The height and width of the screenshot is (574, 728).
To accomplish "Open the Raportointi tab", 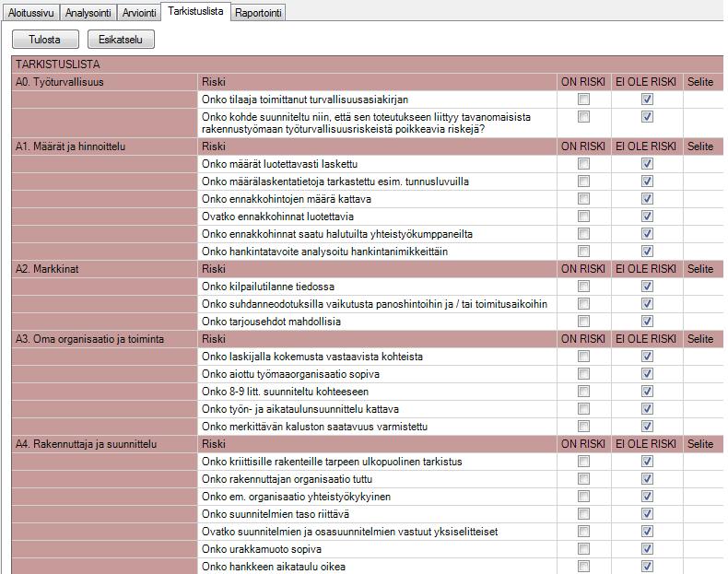I will (258, 13).
